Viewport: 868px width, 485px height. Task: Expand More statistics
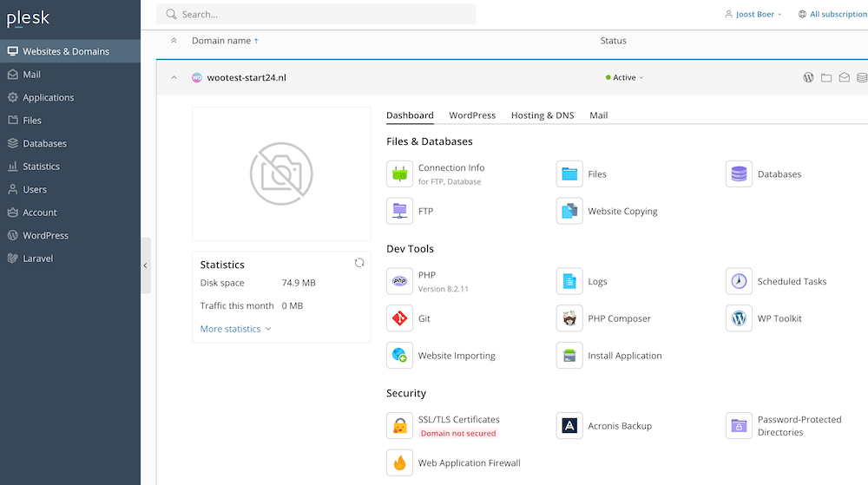235,329
